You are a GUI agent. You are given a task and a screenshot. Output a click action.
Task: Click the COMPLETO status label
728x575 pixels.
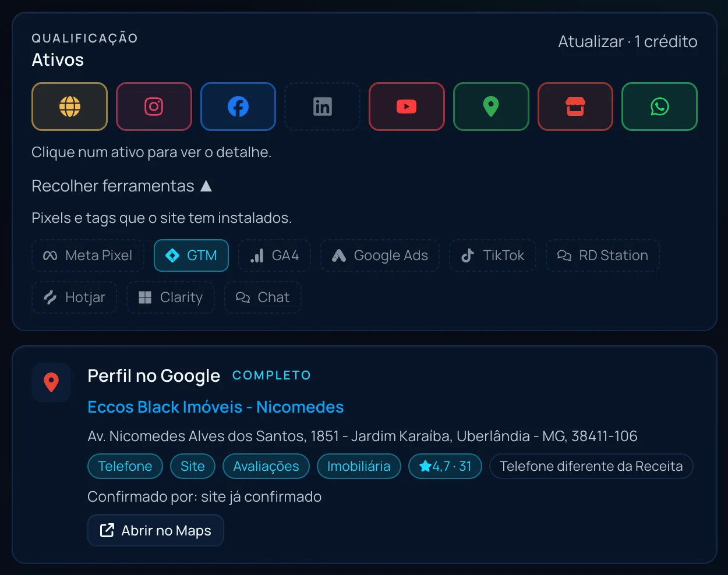pyautogui.click(x=271, y=375)
